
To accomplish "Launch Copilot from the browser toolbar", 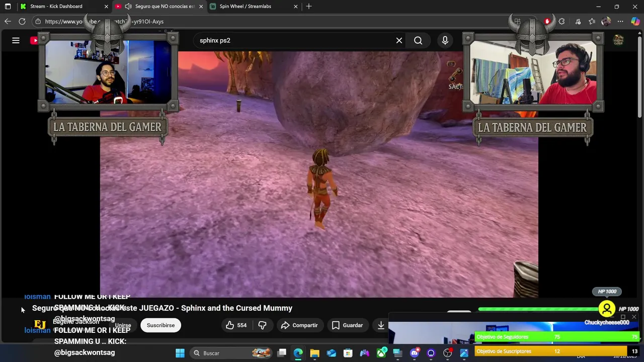I will click(x=635, y=21).
